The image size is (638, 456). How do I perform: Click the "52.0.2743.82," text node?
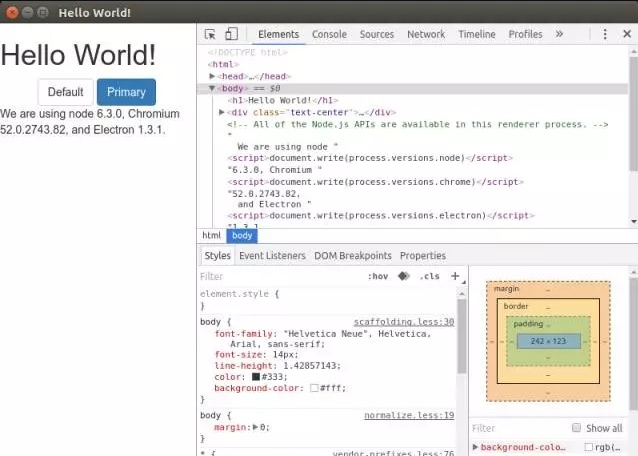pyautogui.click(x=264, y=194)
